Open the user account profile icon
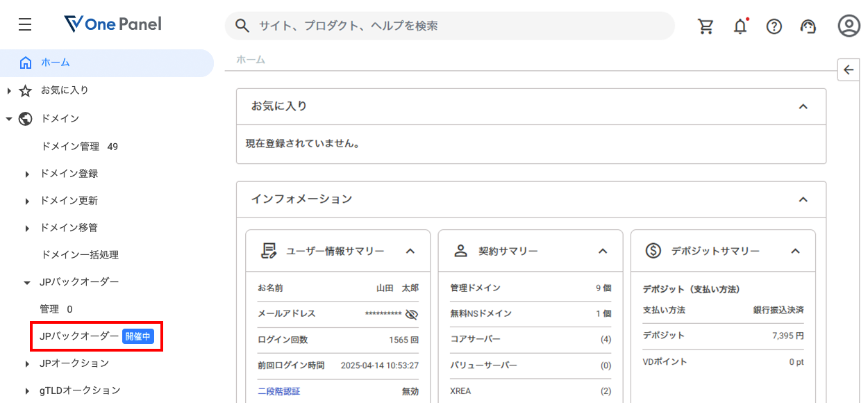The image size is (868, 403). (x=849, y=26)
